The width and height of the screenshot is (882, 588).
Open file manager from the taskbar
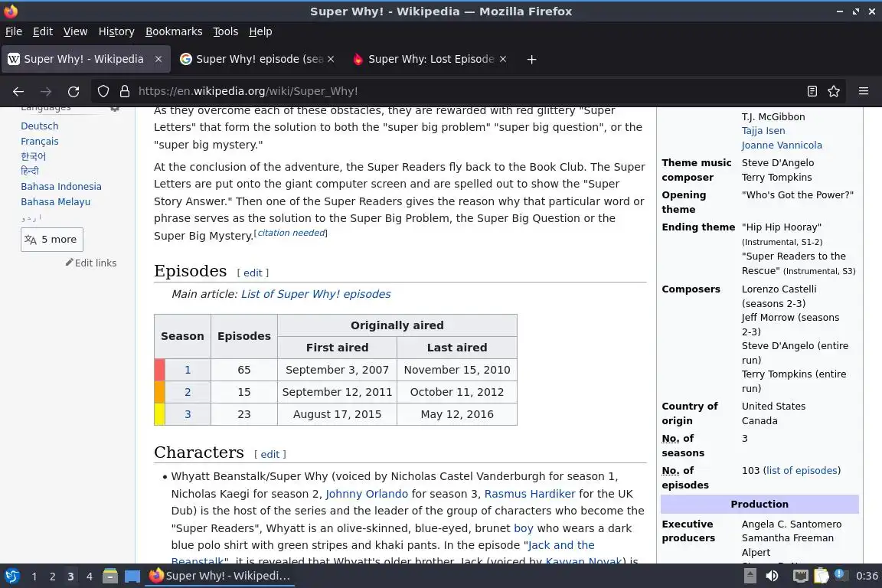pos(110,577)
